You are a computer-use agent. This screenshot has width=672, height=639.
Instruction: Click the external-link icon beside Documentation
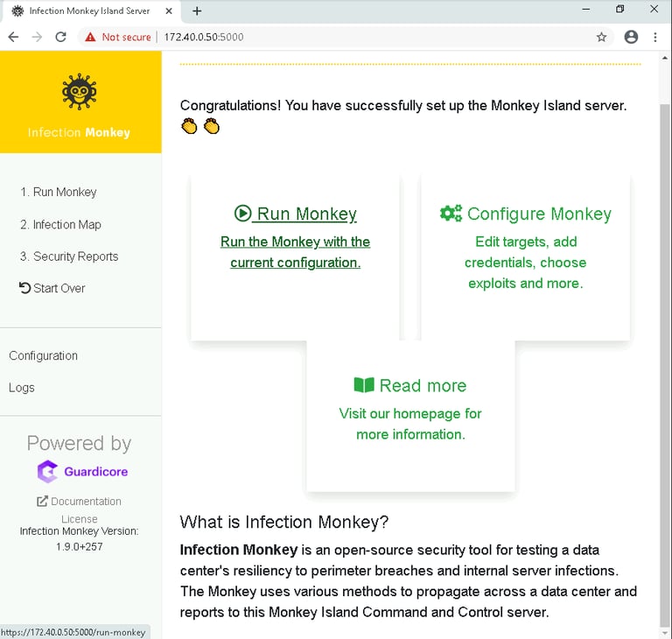tap(42, 501)
